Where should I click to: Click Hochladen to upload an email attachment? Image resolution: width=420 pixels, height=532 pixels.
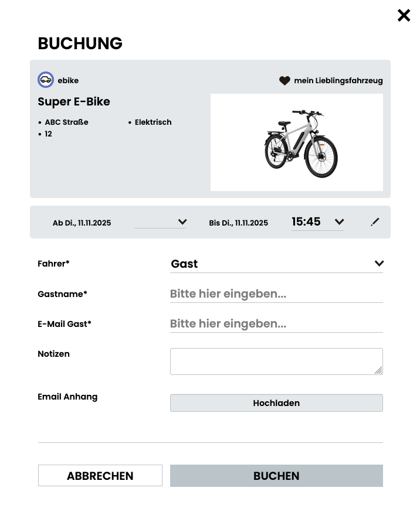(x=276, y=403)
